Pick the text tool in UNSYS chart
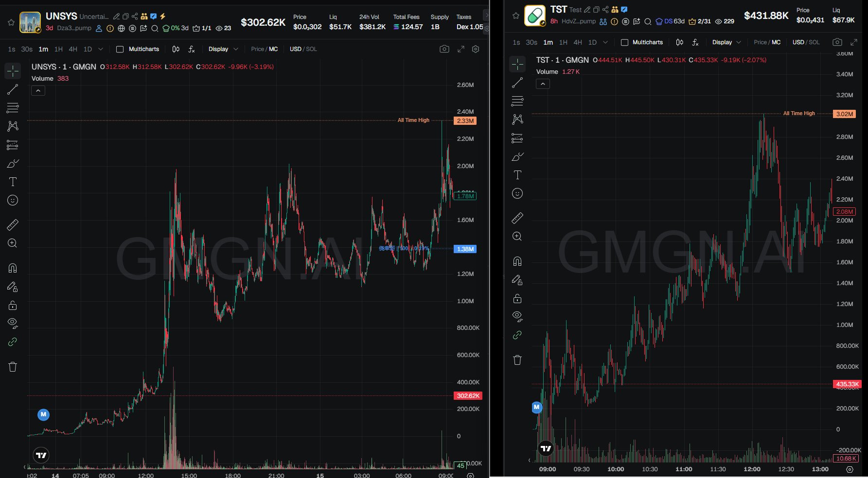 tap(13, 182)
